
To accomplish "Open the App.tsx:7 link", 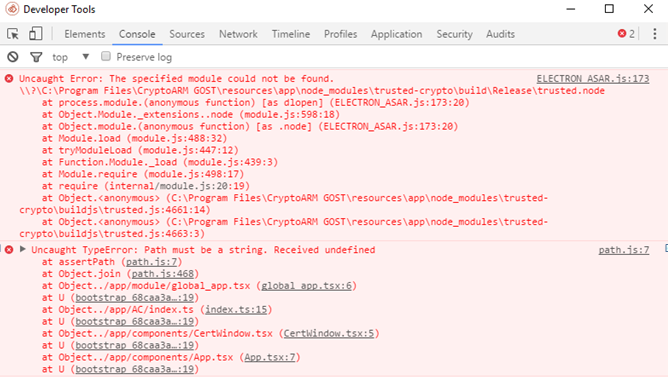I will 270,357.
